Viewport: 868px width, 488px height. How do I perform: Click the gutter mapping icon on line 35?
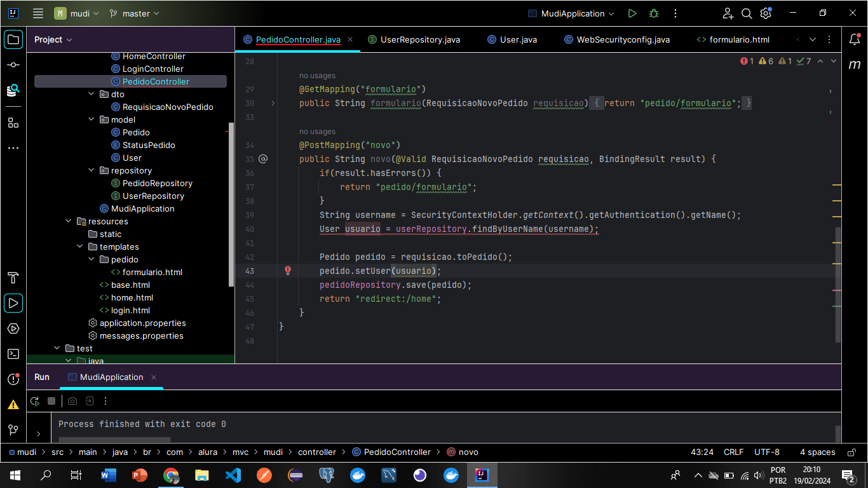coord(263,159)
